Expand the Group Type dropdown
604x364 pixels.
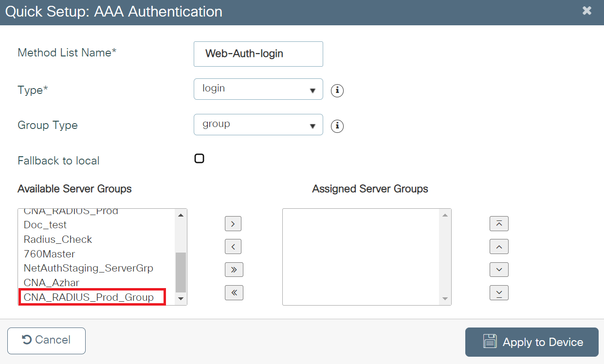pos(258,125)
